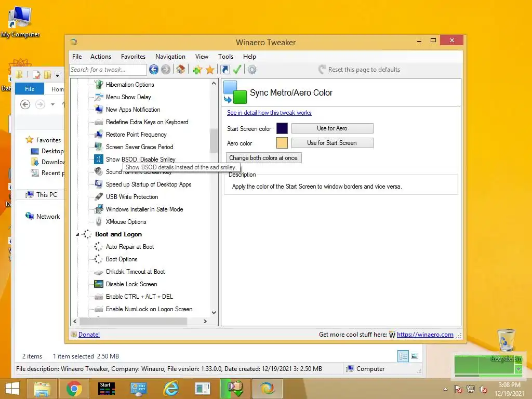Open the https://winaero.com link
This screenshot has width=532, height=399.
[x=425, y=335]
